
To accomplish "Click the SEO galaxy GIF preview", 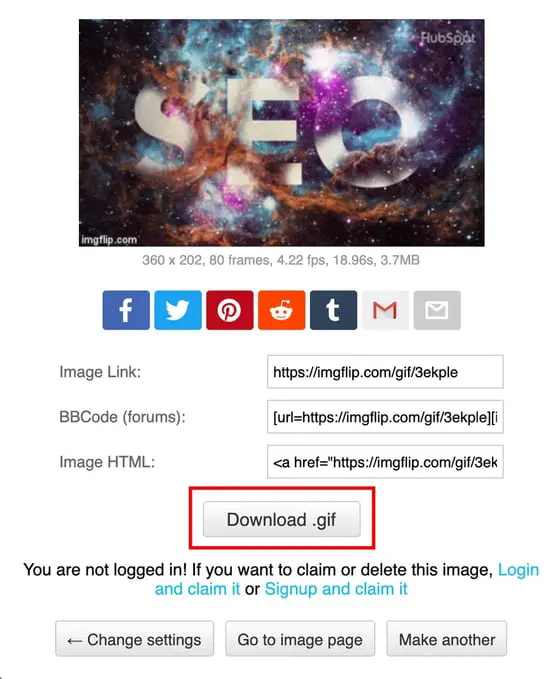I will [x=281, y=133].
